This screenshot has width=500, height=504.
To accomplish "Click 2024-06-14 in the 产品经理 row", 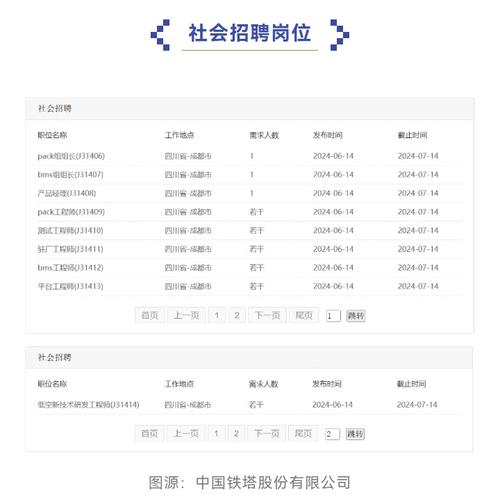I will click(x=333, y=193).
